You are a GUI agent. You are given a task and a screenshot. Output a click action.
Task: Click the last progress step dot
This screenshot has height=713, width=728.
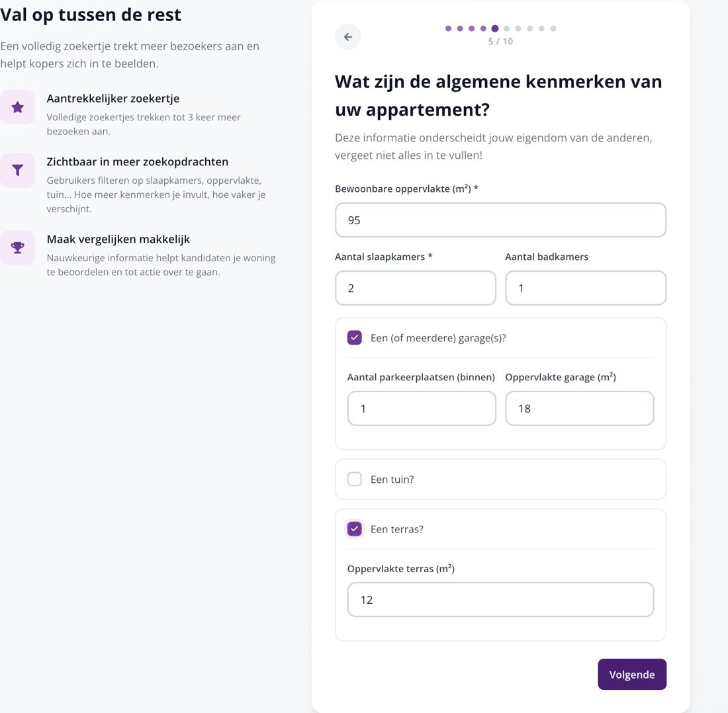point(553,28)
